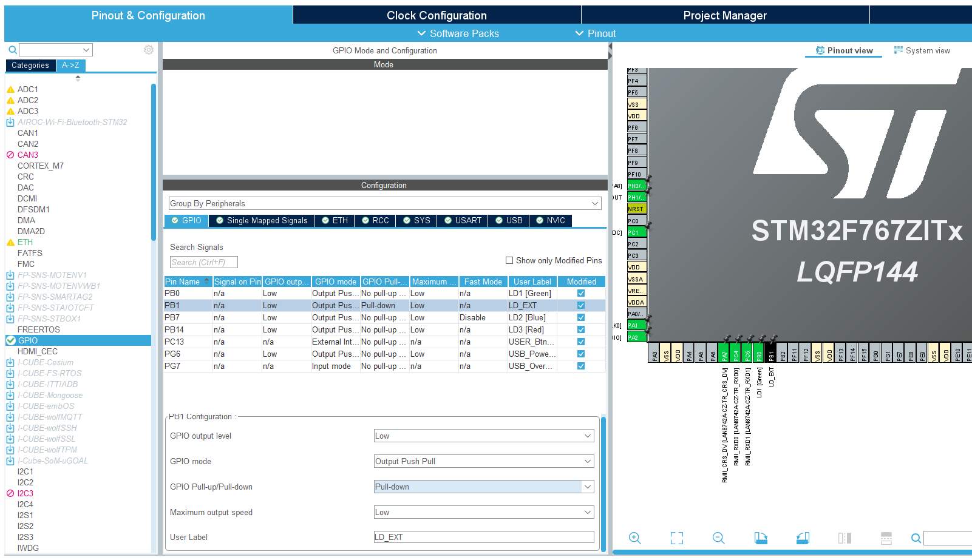
Task: Toggle Modified checkbox for PB7 row
Action: 581,317
